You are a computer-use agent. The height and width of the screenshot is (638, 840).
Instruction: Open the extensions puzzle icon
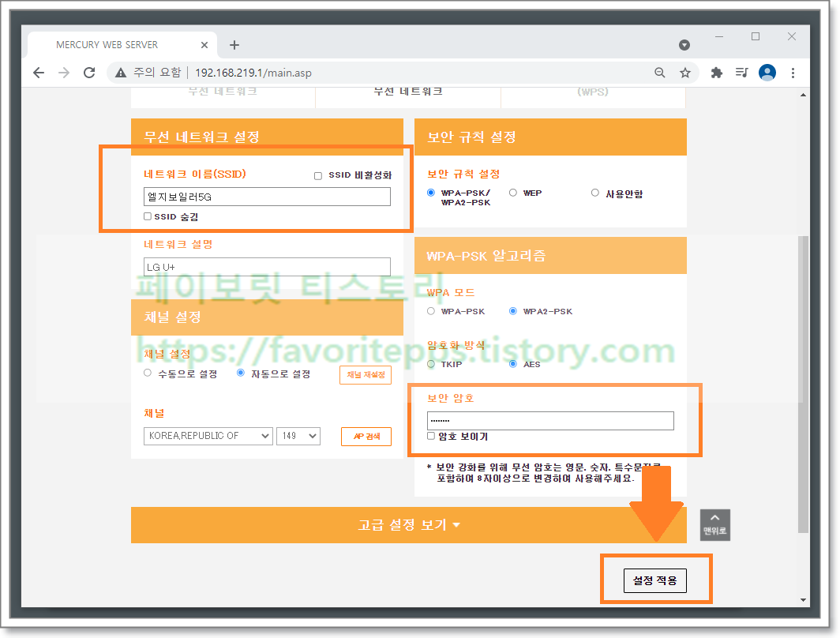pyautogui.click(x=716, y=73)
